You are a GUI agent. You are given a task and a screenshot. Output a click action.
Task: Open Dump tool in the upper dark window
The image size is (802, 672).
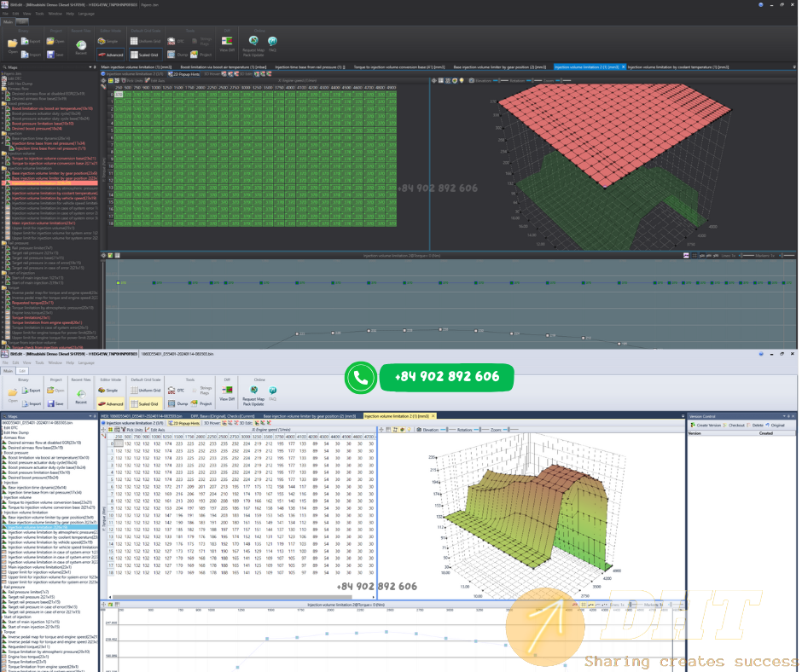pyautogui.click(x=177, y=55)
